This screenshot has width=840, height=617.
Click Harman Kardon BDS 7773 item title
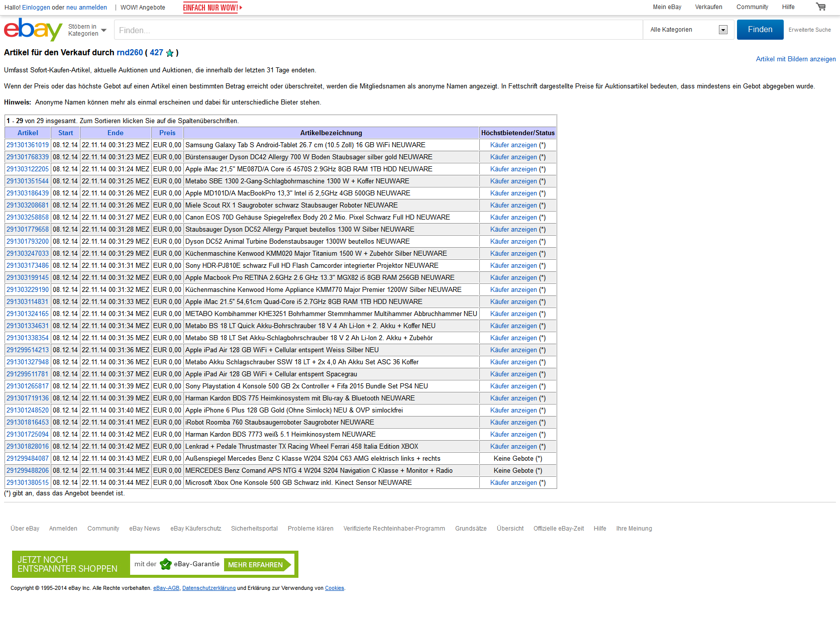click(280, 434)
